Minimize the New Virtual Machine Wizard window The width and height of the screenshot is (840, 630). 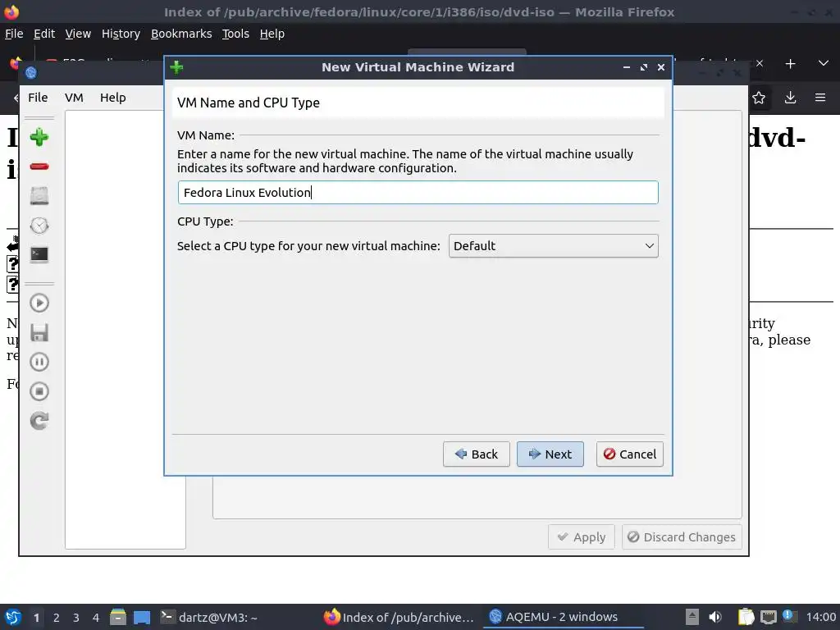[x=626, y=67]
